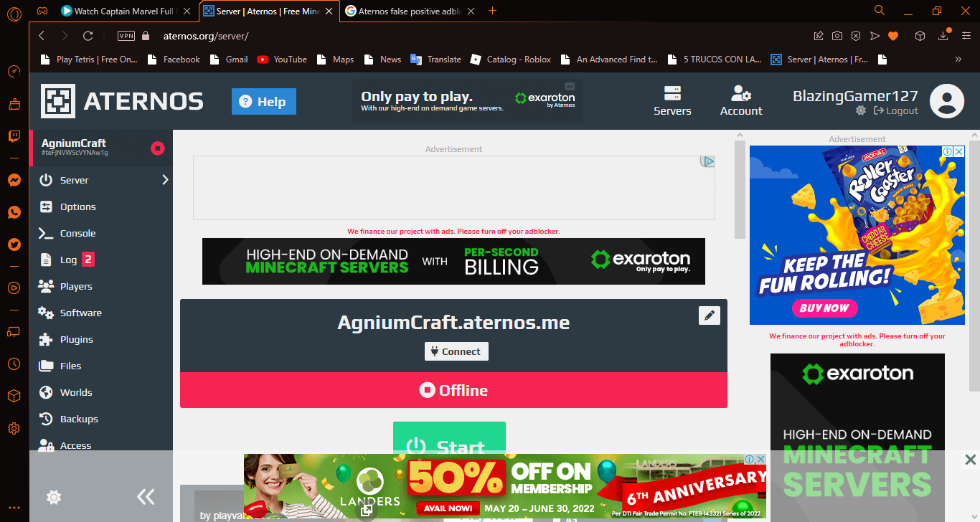Open the Player icon in browser sidebar
The height and width of the screenshot is (522, 980).
pyautogui.click(x=14, y=288)
